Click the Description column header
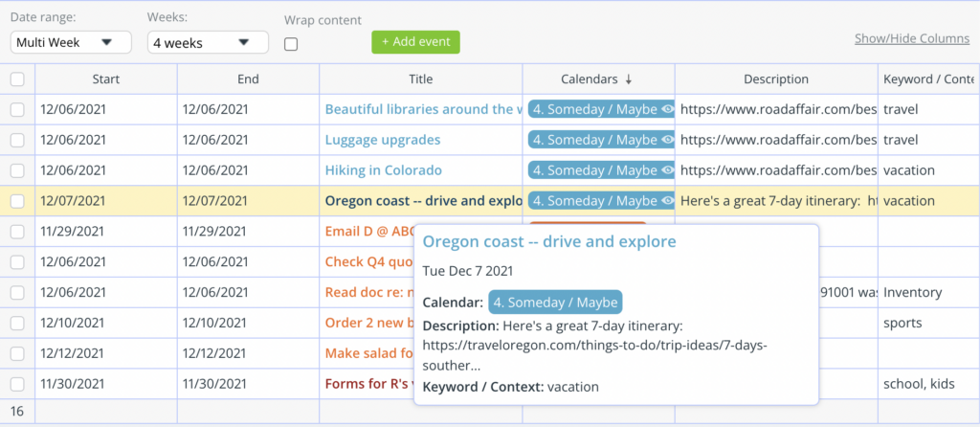Screen dimensions: 980x427 776,79
